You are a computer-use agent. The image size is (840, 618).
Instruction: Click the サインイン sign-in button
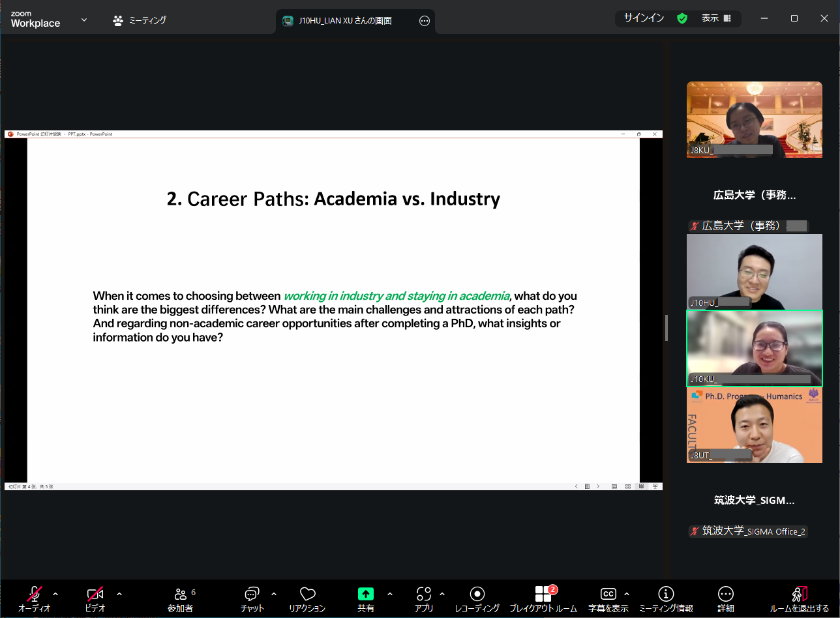(x=644, y=18)
